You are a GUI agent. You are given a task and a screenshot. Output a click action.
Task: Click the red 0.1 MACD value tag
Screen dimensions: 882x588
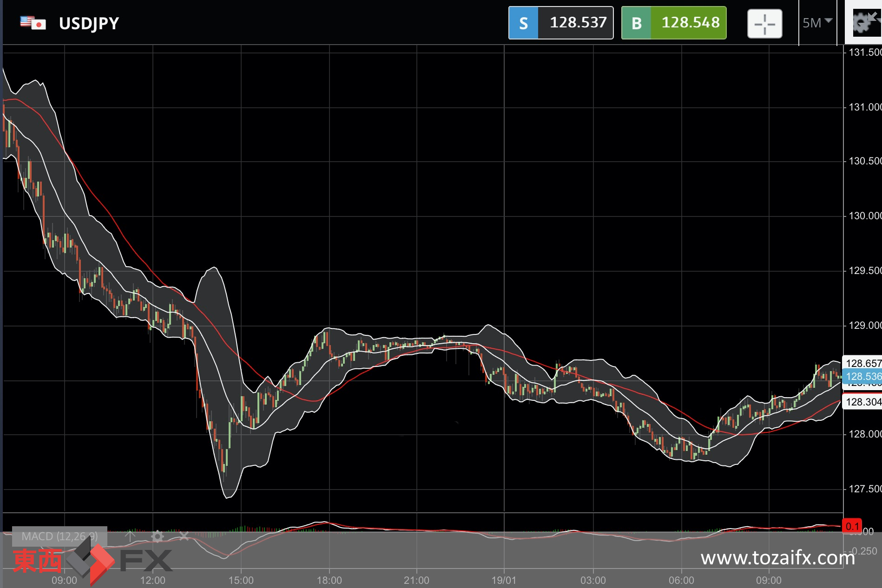pos(852,526)
